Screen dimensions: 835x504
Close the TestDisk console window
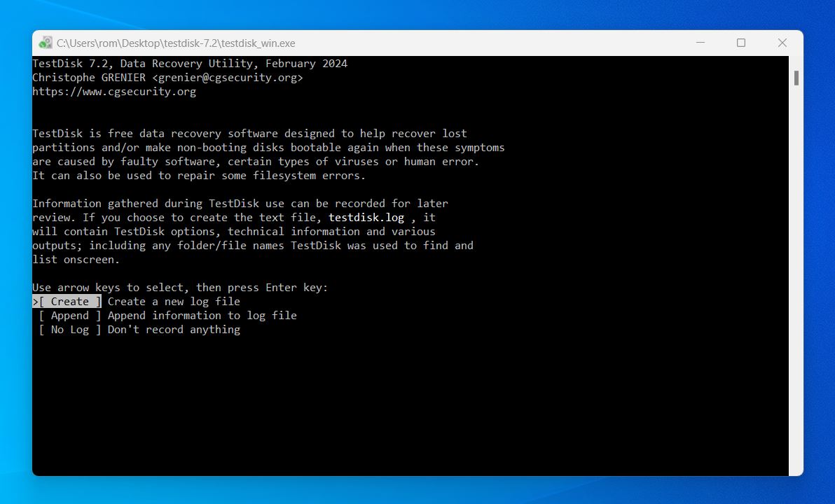[782, 43]
